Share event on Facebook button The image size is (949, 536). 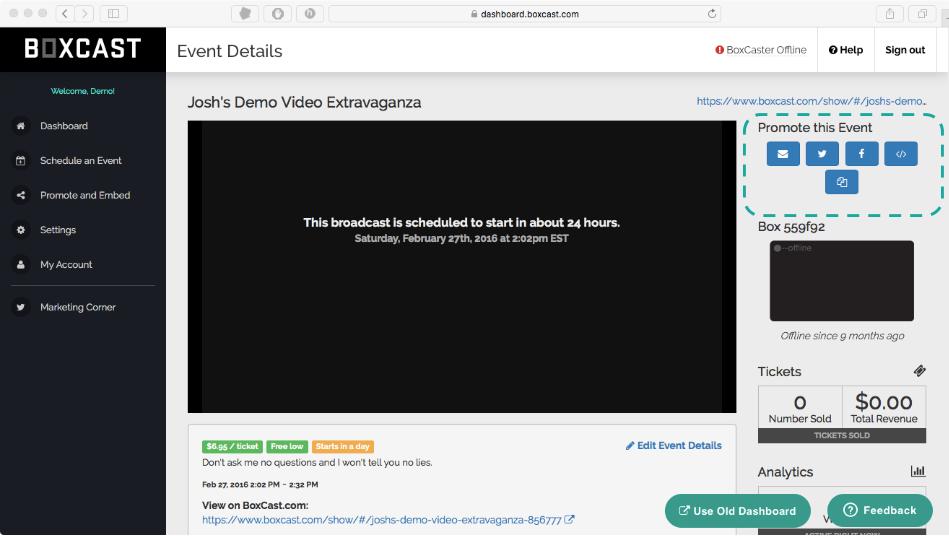[861, 154]
